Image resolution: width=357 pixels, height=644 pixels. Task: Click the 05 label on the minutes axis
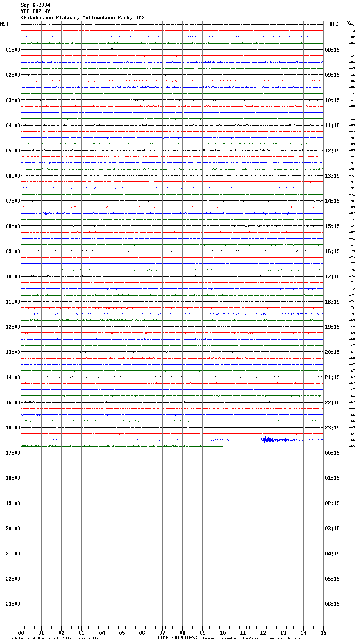pos(122,633)
